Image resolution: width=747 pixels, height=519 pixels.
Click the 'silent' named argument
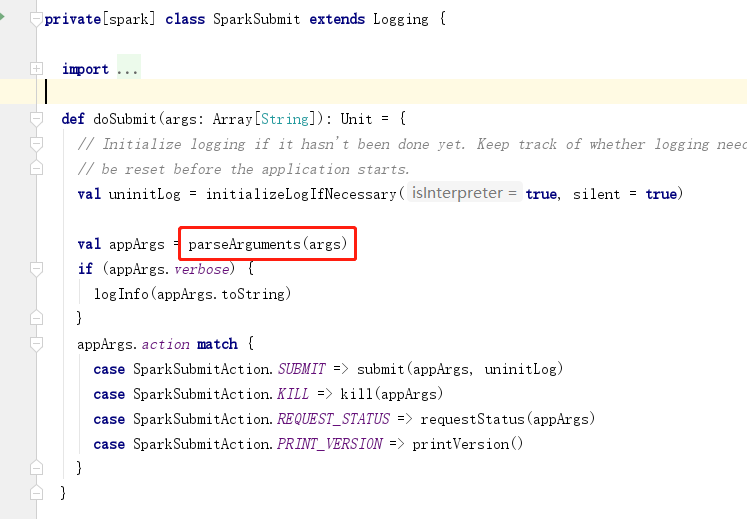596,194
